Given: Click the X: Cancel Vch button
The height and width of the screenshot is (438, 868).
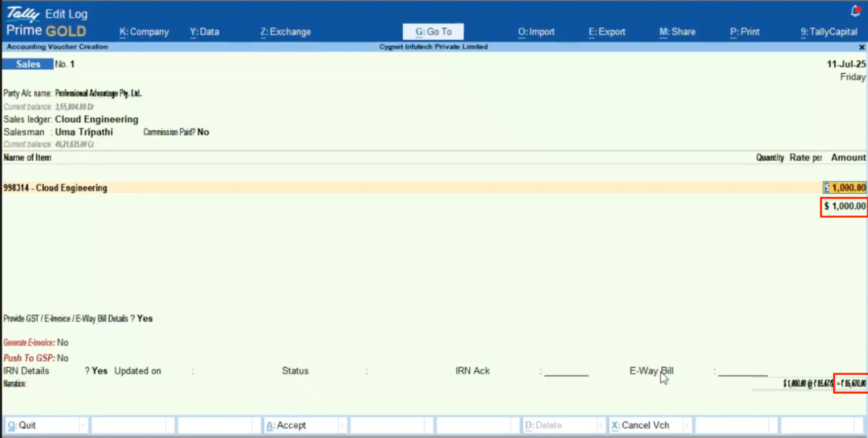Looking at the screenshot, I should [x=650, y=426].
